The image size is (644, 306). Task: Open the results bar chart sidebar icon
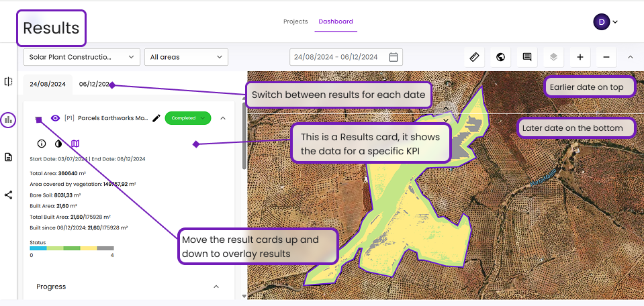[x=8, y=120]
